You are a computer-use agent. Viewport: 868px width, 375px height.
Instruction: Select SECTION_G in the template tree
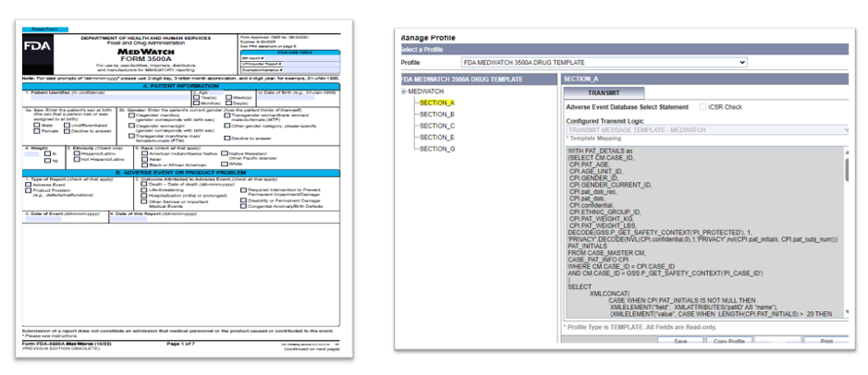tap(436, 149)
